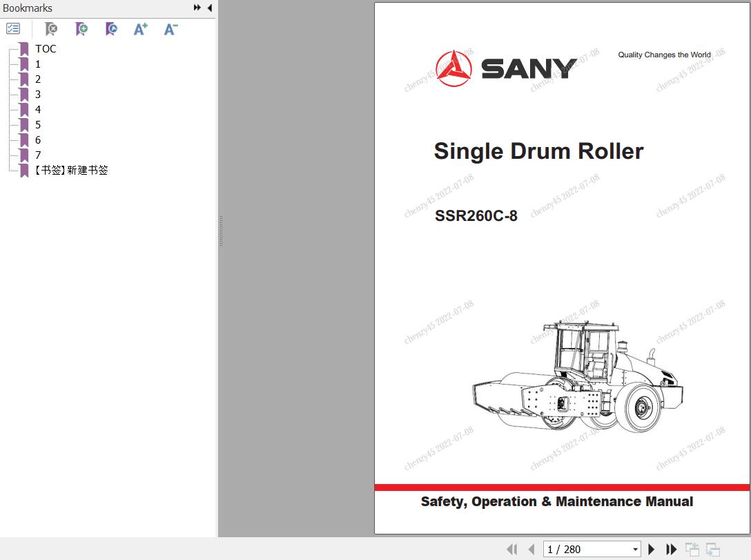This screenshot has width=751, height=560.
Task: Open bookmark 2
Action: [38, 79]
